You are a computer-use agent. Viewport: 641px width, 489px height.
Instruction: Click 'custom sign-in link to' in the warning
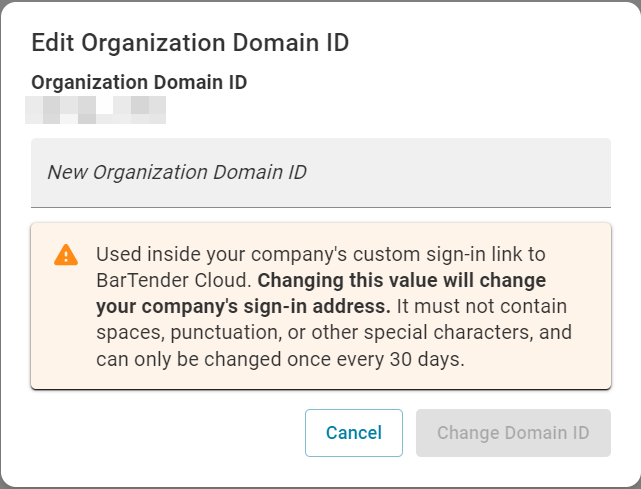[449, 254]
